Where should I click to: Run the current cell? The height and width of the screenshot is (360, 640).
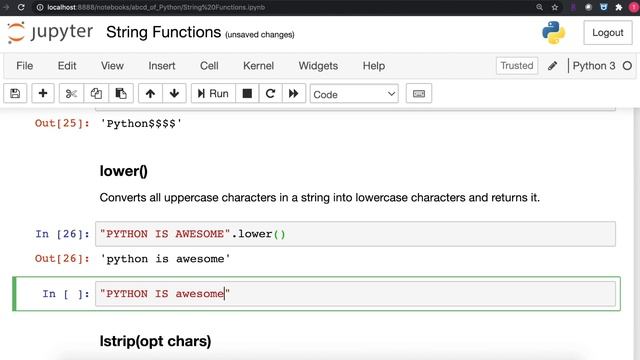(x=213, y=93)
